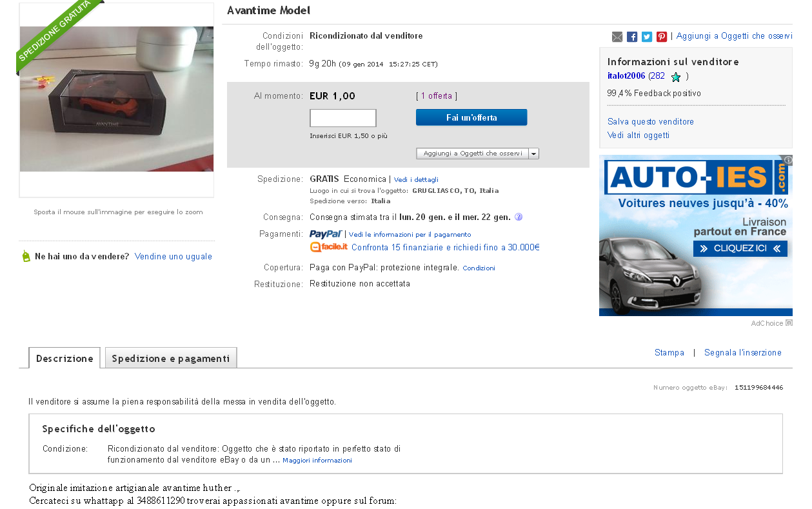Share listing via the email envelope icon
Image resolution: width=812 pixels, height=509 pixels.
pos(617,37)
